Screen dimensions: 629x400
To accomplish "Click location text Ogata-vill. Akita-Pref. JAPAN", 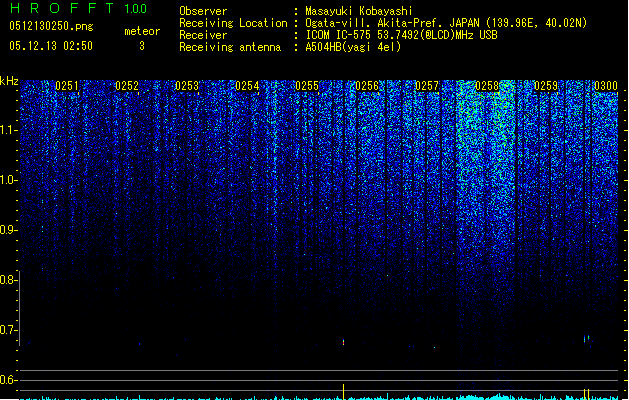I will tap(392, 23).
